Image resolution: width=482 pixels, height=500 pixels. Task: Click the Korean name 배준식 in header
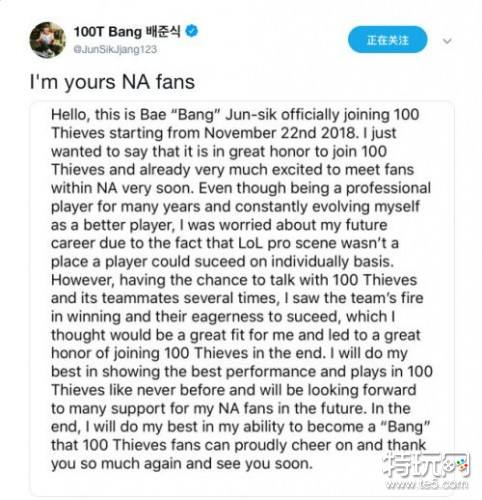[164, 32]
